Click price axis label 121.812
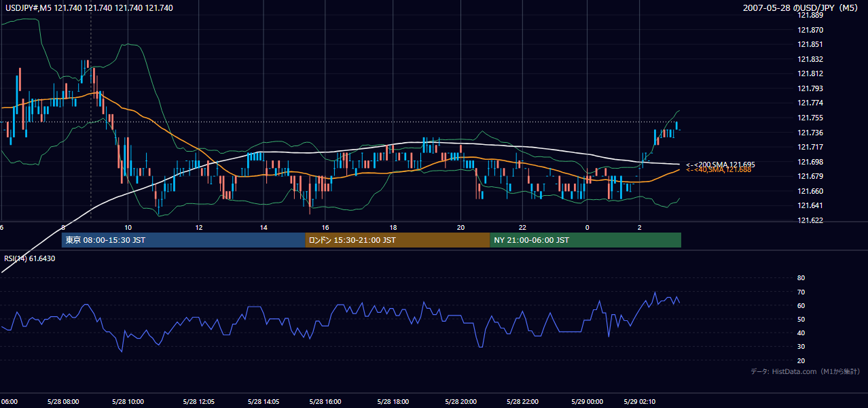The width and height of the screenshot is (868, 408). pyautogui.click(x=809, y=74)
